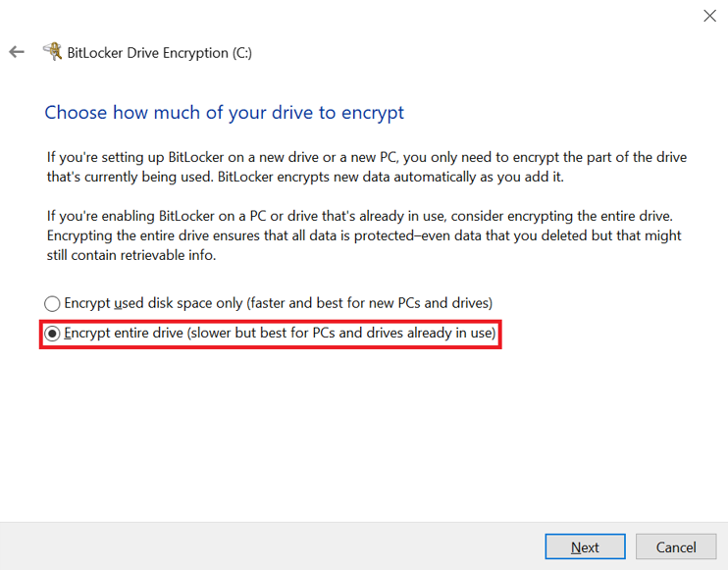Viewport: 728px width, 570px height.
Task: Select the 'Encrypt used disk space only' radio circle
Action: pyautogui.click(x=52, y=303)
